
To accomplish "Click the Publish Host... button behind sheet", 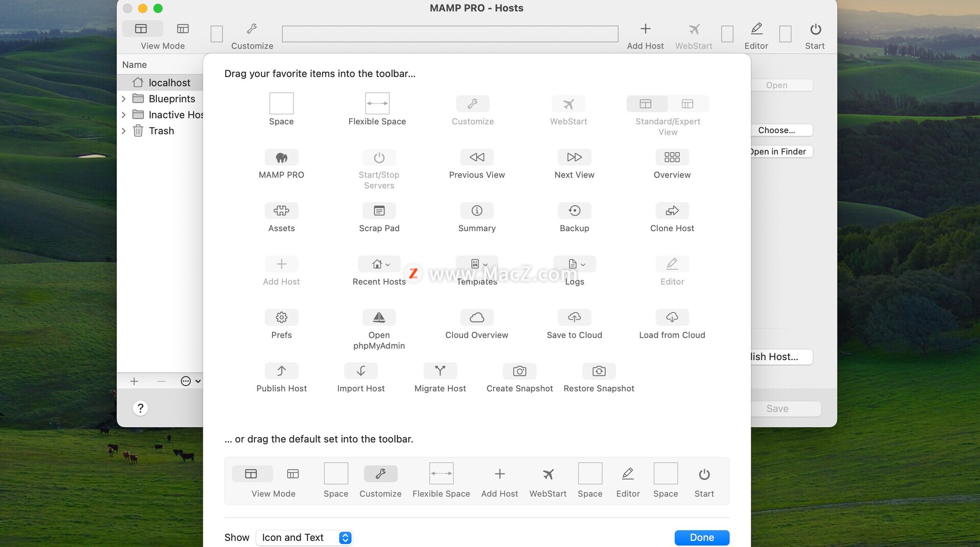I will [x=781, y=357].
